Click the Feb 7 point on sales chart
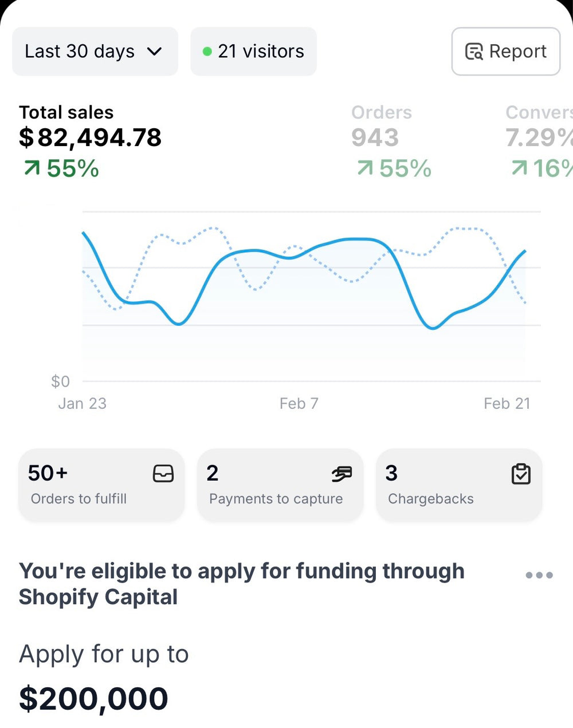Screen dimensions: 573x728 (299, 256)
